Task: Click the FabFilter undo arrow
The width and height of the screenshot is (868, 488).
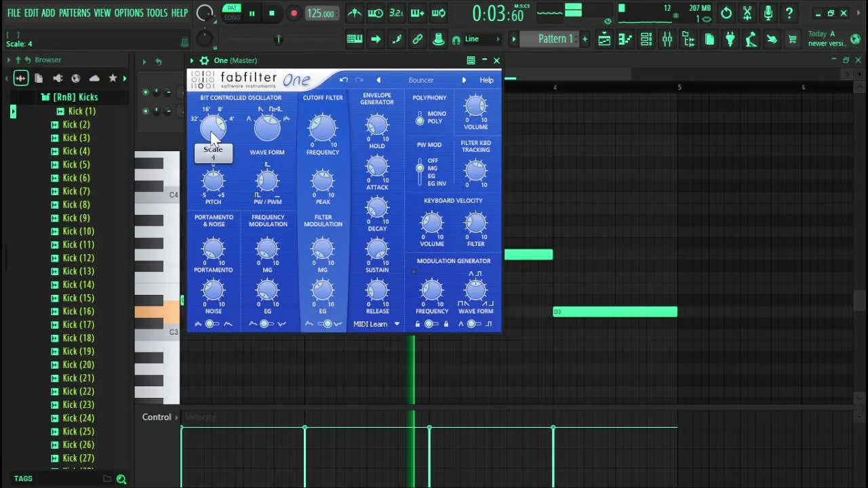Action: click(x=344, y=80)
